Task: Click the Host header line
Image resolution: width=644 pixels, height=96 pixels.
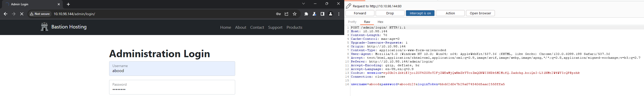Action: point(369,31)
